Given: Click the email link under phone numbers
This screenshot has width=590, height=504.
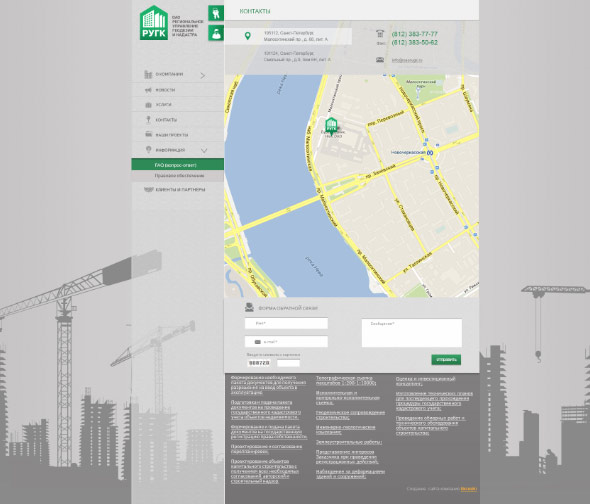Looking at the screenshot, I should (407, 60).
